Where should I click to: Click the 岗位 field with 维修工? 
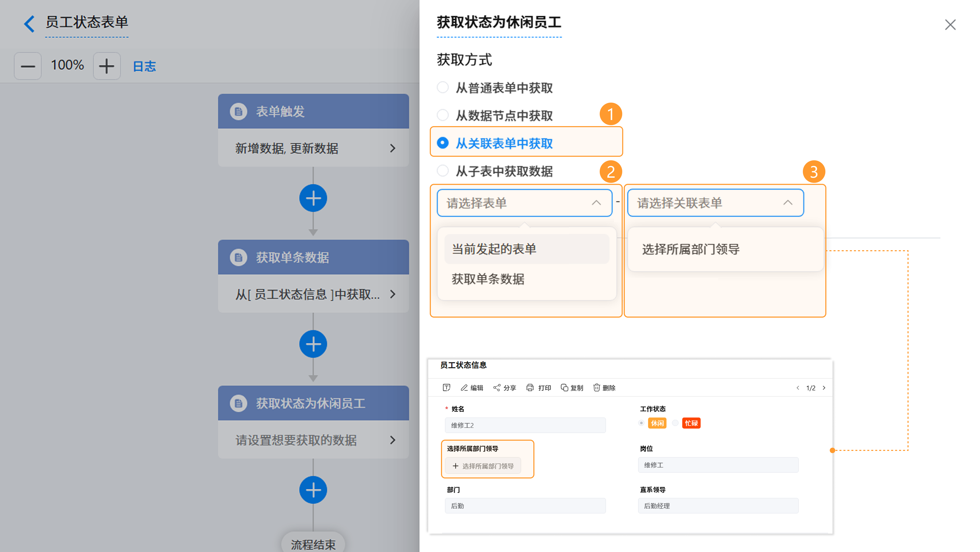pyautogui.click(x=718, y=465)
